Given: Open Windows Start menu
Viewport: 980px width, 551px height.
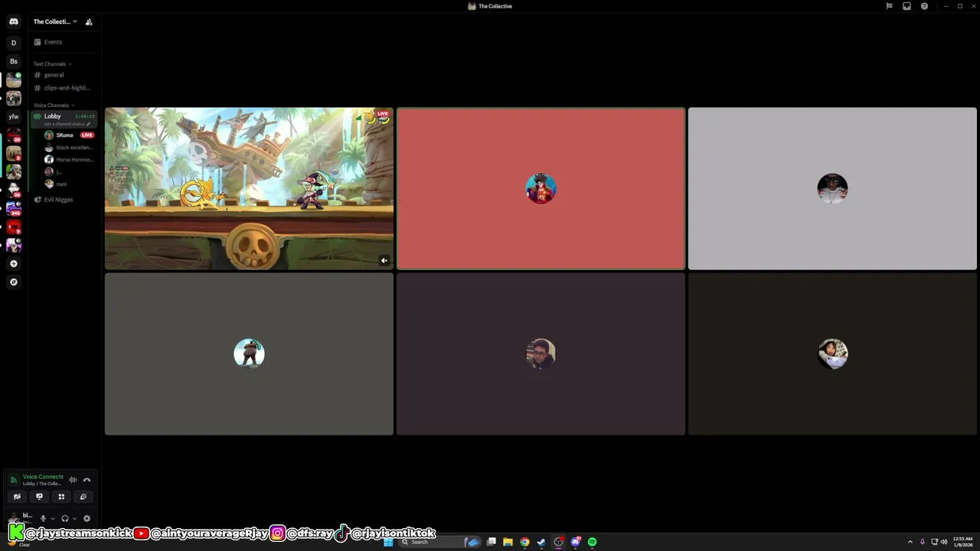Looking at the screenshot, I should pos(388,542).
